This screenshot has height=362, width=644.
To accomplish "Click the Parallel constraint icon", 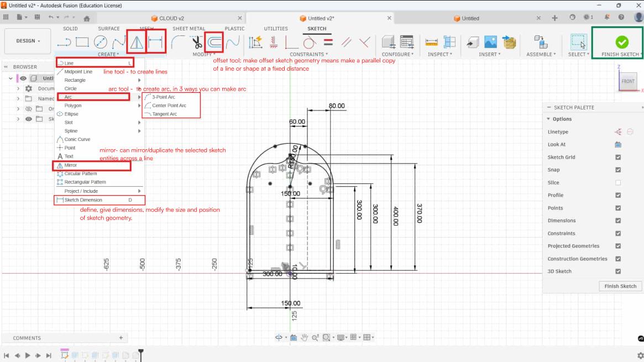I will (x=346, y=42).
